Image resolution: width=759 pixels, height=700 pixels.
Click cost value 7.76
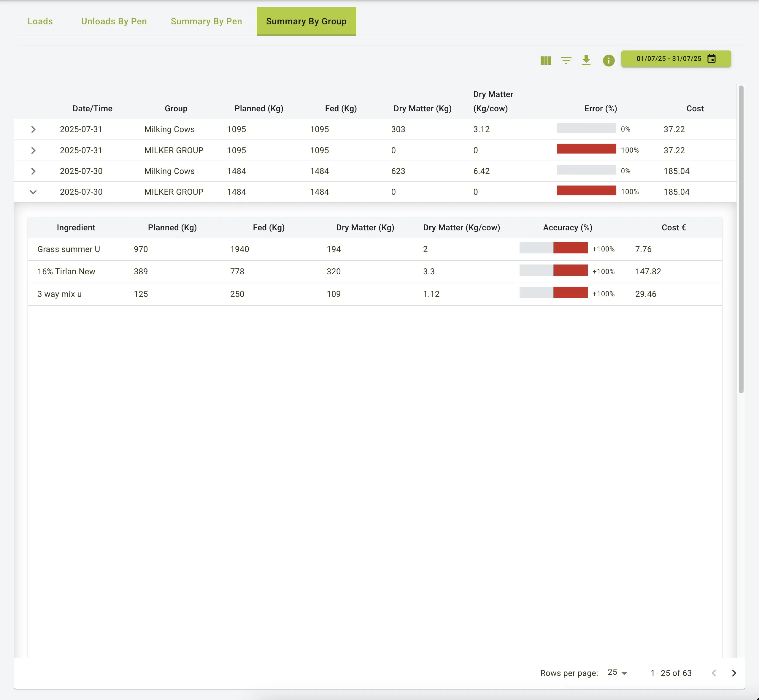(x=643, y=249)
